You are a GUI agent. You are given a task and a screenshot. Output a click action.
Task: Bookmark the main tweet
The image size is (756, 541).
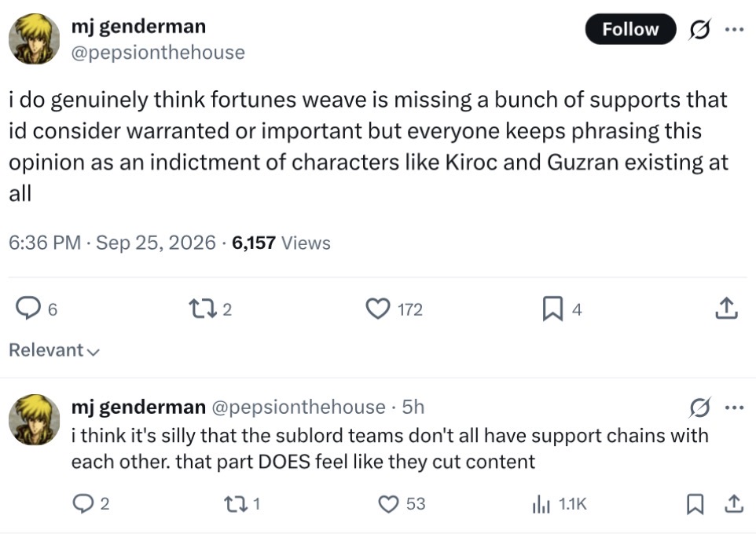coord(562,309)
